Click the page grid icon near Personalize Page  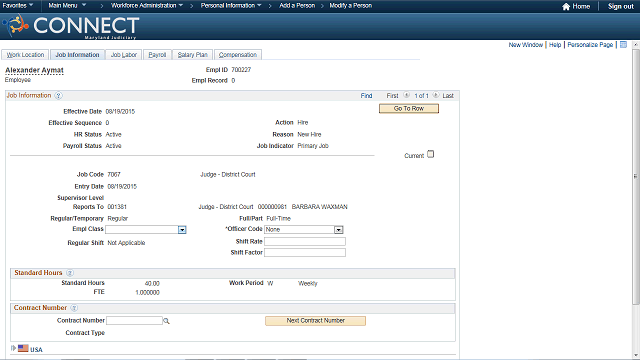[623, 44]
